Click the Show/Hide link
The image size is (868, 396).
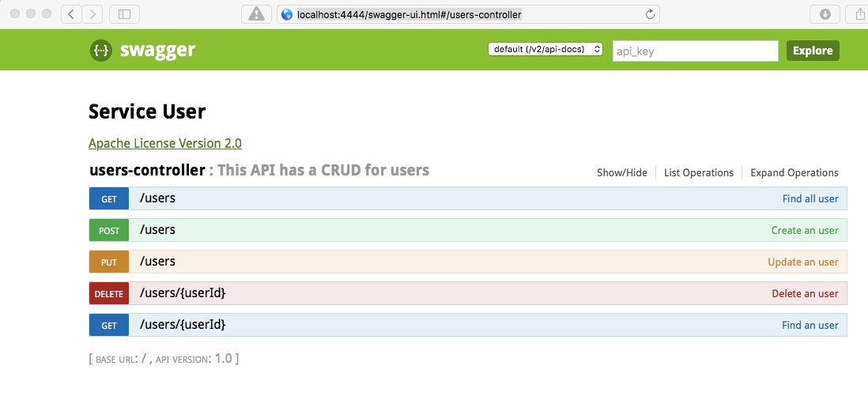(621, 173)
